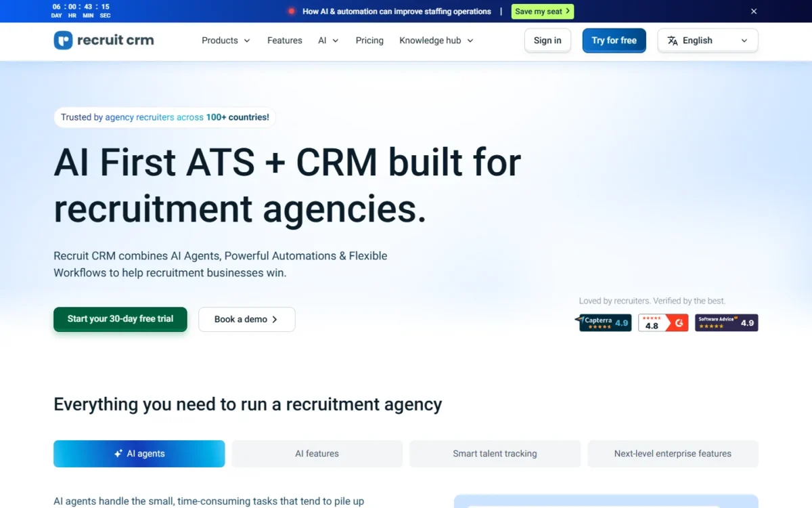Open the Features page

[x=285, y=41]
